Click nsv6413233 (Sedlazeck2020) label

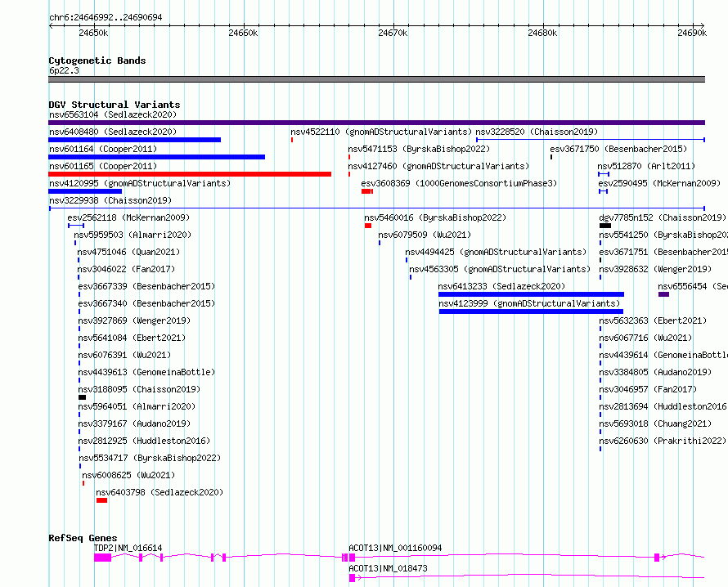502,286
